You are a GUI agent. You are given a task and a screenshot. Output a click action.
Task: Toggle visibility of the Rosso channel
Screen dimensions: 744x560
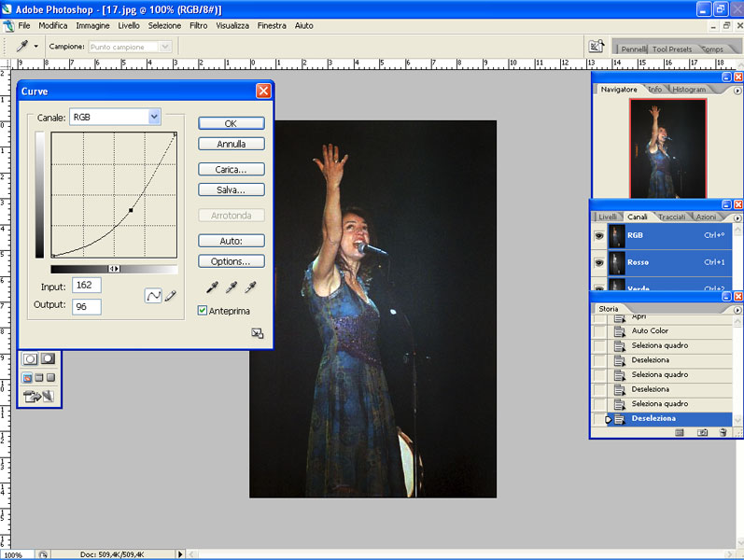coord(598,262)
